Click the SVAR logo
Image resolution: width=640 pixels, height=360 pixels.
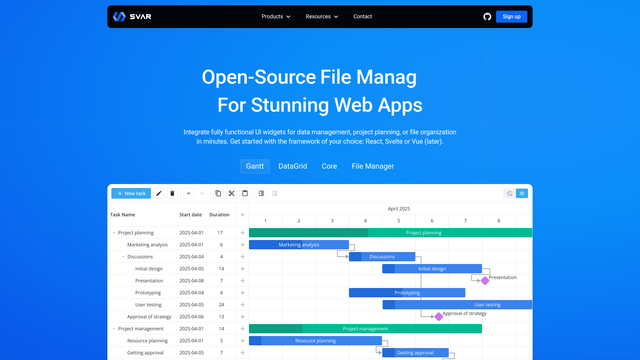[x=132, y=17]
